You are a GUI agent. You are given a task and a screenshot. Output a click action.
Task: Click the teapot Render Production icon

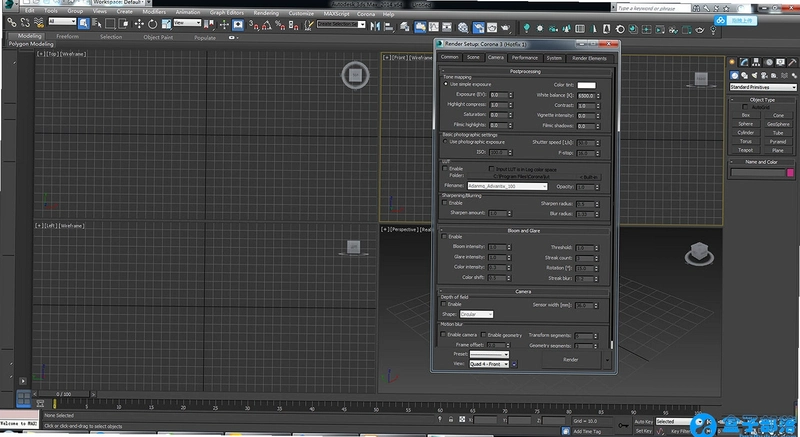(505, 28)
